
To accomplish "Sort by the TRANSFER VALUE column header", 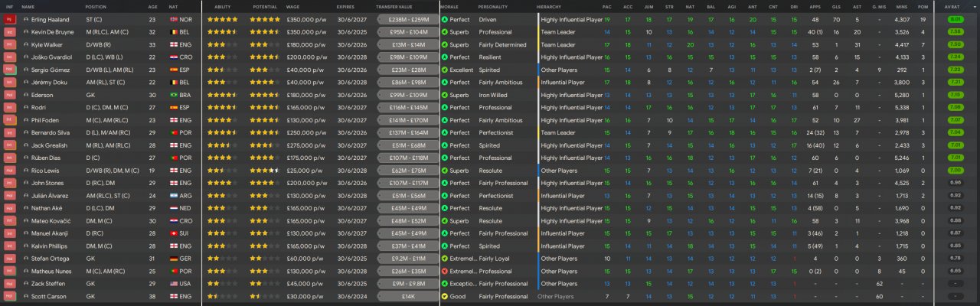I will coord(395,6).
